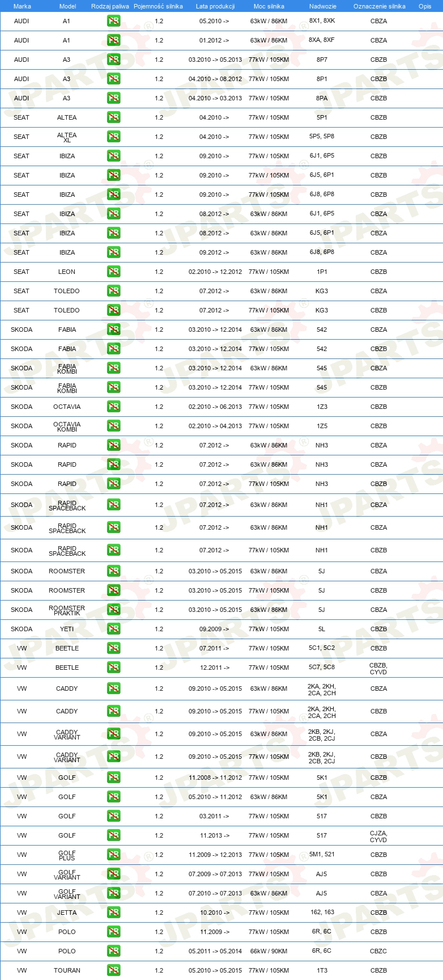Select engine code cell 'CBZC'
This screenshot has width=443, height=980.
click(378, 951)
